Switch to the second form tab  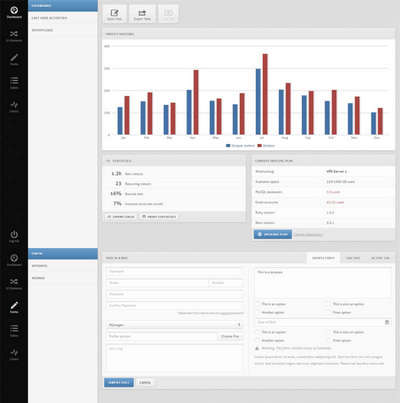353,258
